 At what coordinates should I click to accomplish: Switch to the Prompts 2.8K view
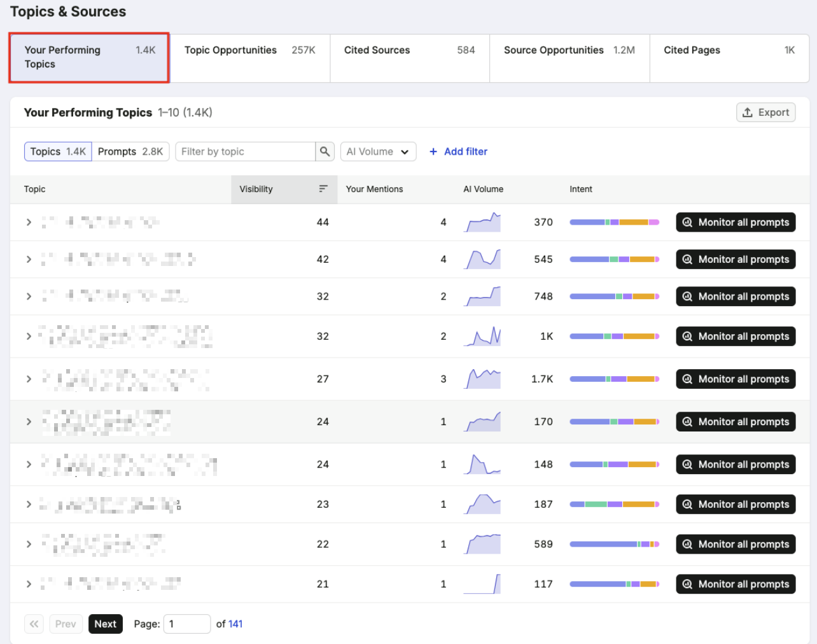[130, 151]
